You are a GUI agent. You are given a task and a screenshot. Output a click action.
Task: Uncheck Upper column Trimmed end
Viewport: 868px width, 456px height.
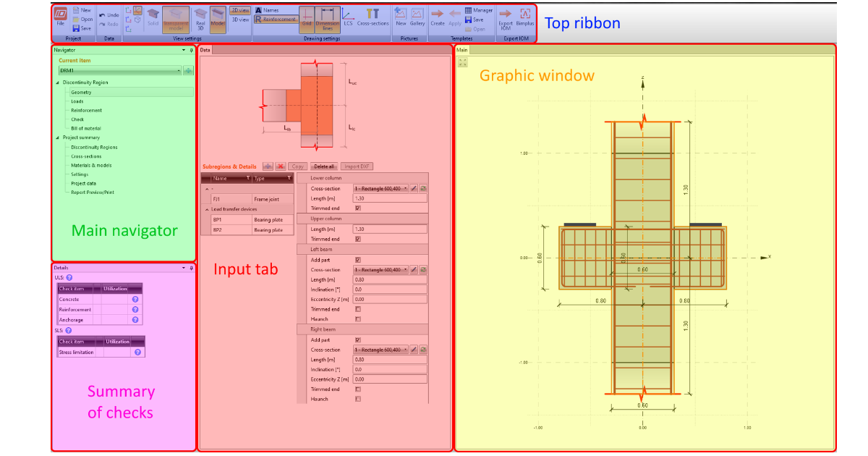coord(357,239)
